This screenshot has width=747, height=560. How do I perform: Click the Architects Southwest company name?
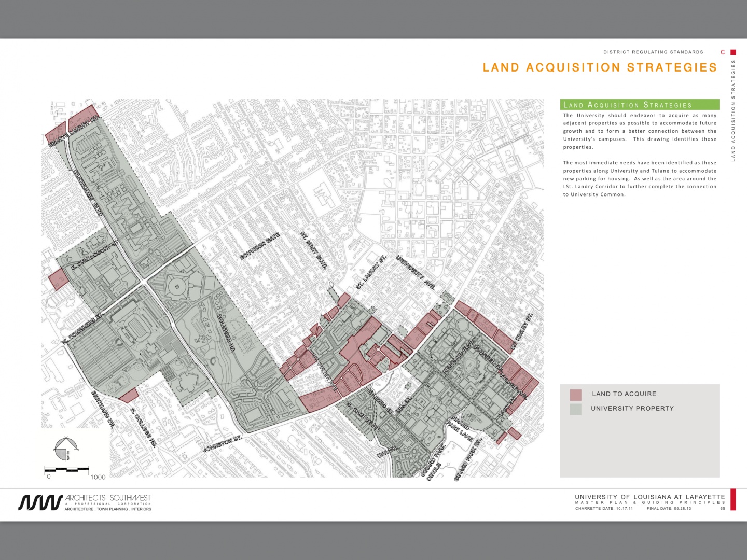(x=108, y=498)
